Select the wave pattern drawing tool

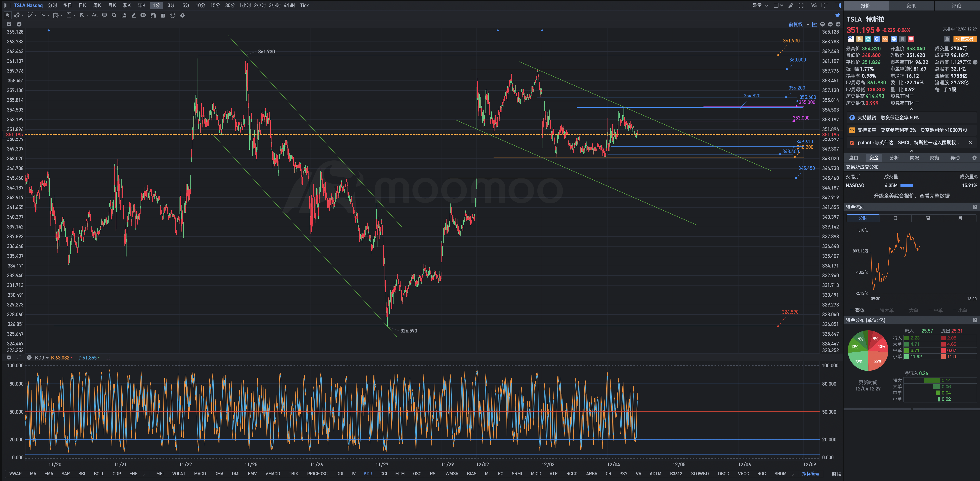point(43,15)
